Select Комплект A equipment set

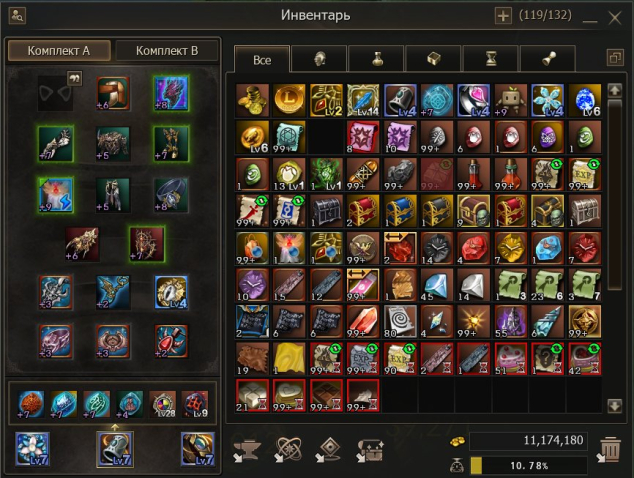click(59, 51)
